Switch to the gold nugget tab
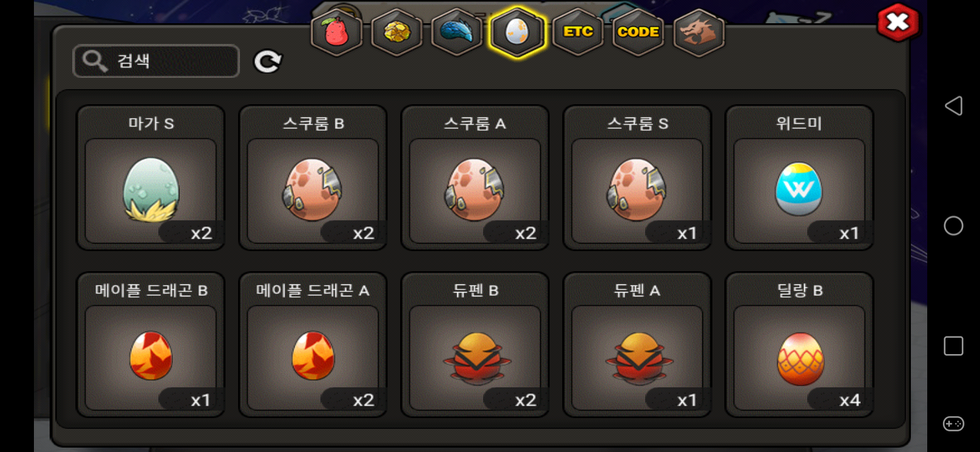This screenshot has width=980, height=452. click(397, 33)
